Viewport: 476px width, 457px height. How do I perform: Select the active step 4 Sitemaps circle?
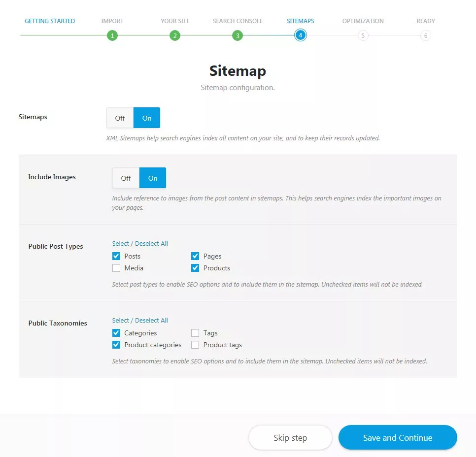[x=300, y=35]
